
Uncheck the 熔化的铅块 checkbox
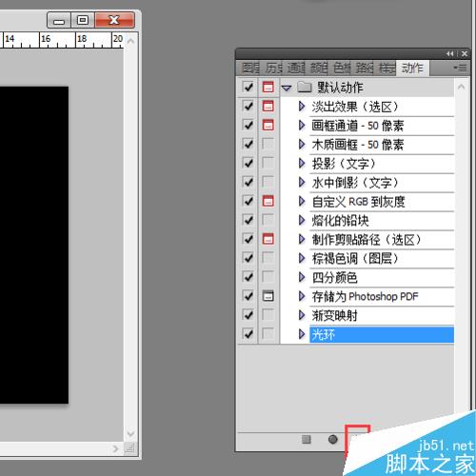[248, 220]
